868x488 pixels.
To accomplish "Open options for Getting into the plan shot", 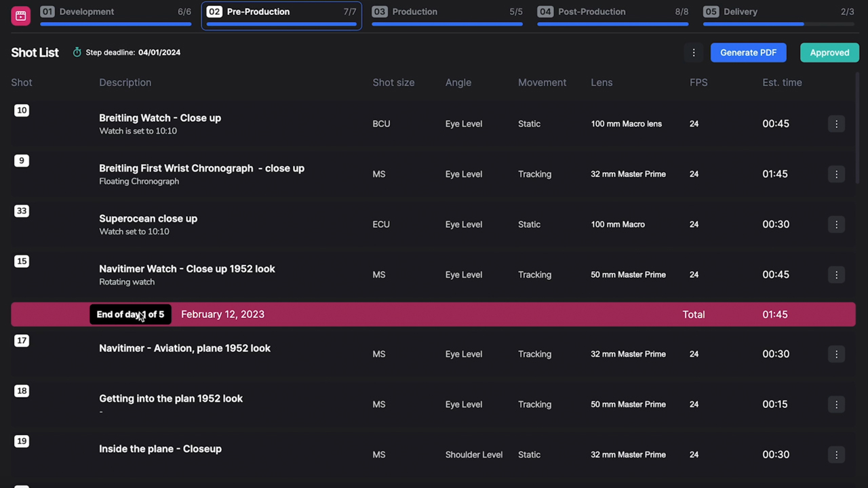I will (x=836, y=404).
